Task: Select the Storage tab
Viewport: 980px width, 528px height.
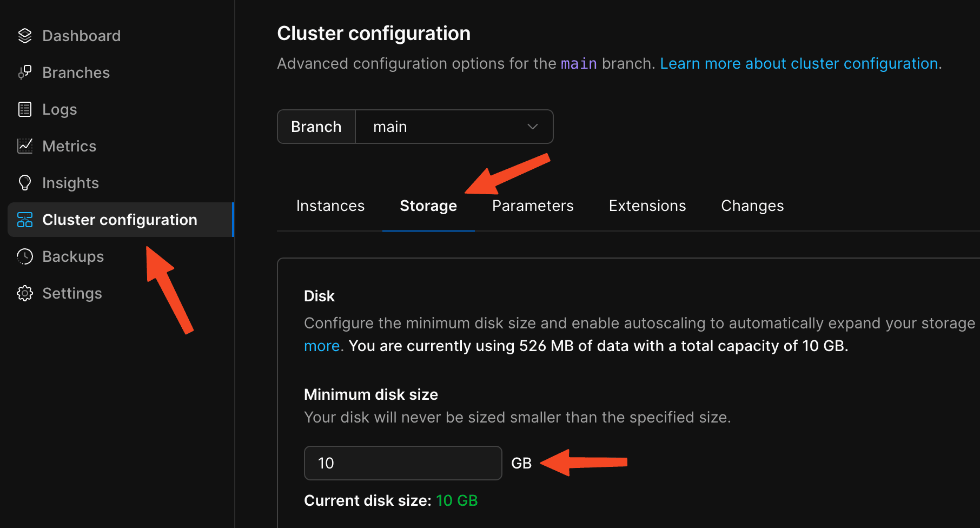Action: click(428, 206)
